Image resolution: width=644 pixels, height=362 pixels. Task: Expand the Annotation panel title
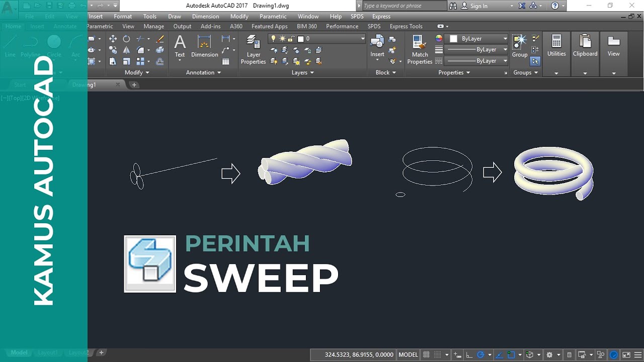pyautogui.click(x=203, y=72)
